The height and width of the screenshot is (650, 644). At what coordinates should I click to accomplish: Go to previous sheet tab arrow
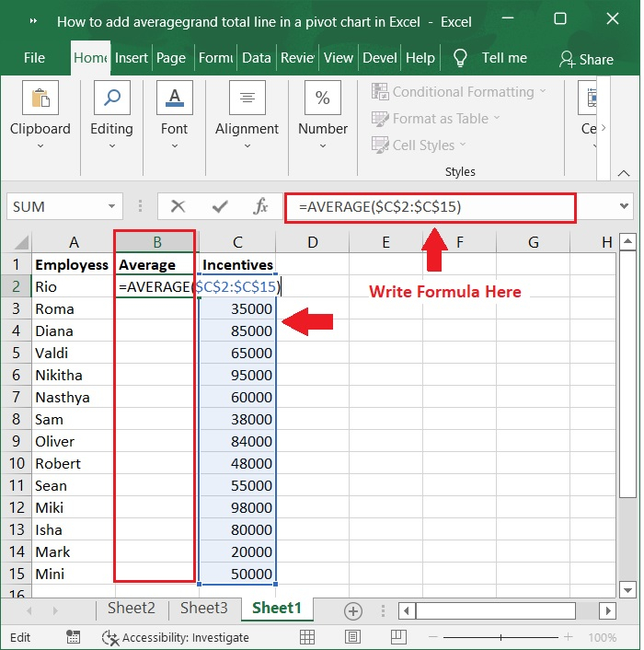click(x=29, y=610)
